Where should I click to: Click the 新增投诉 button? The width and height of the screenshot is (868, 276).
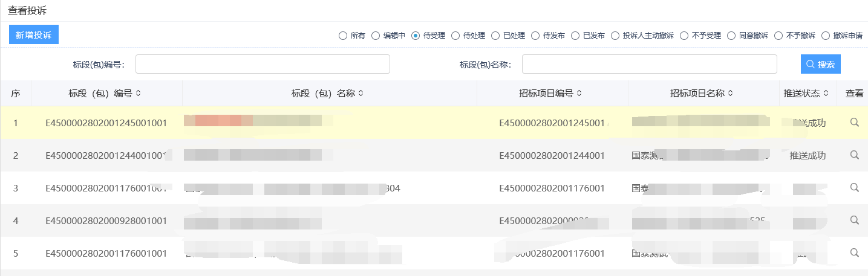coord(34,35)
